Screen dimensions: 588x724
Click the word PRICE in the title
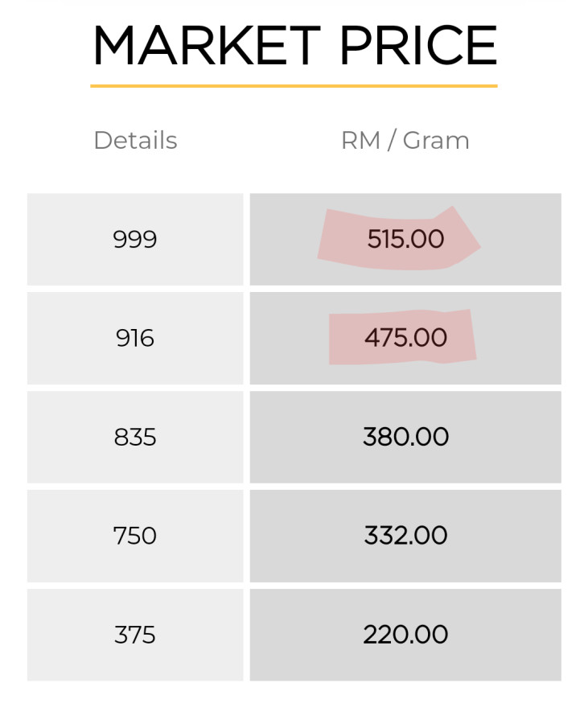click(417, 46)
